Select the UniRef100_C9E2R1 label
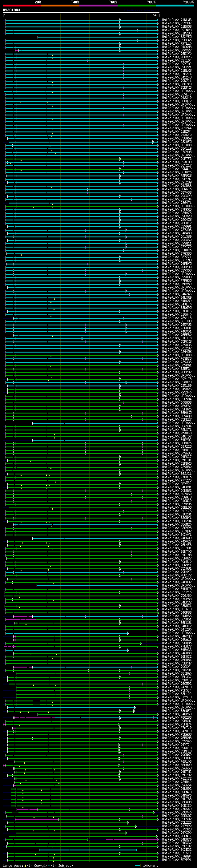 [x=176, y=67]
